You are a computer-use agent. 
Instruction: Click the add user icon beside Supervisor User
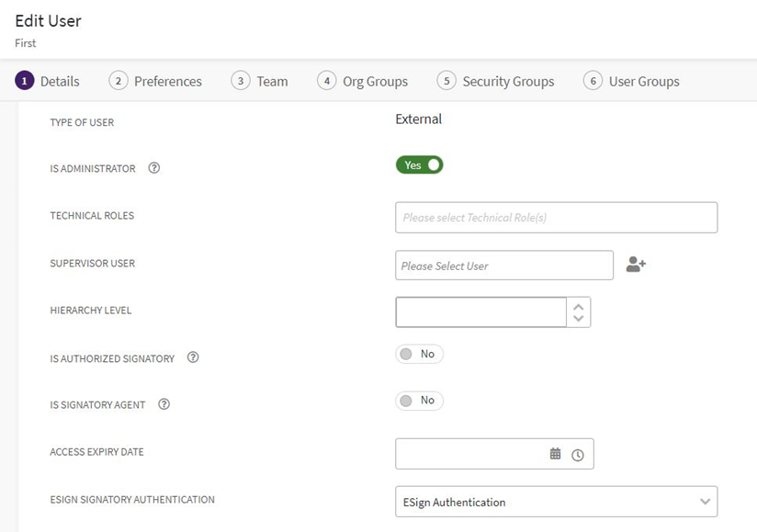636,265
